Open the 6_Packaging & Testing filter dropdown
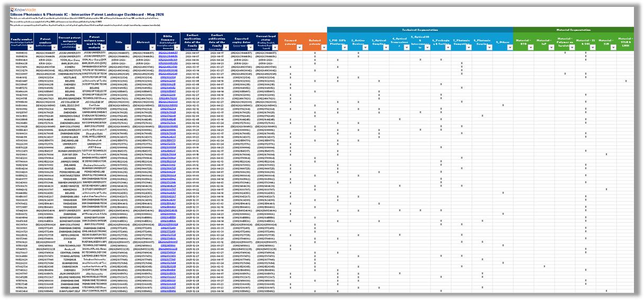The width and height of the screenshot is (644, 300). [x=448, y=47]
